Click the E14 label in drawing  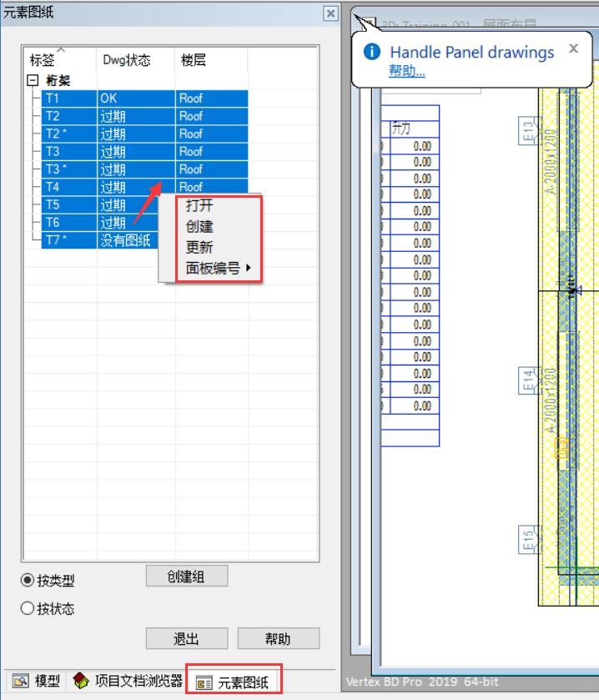coord(528,380)
